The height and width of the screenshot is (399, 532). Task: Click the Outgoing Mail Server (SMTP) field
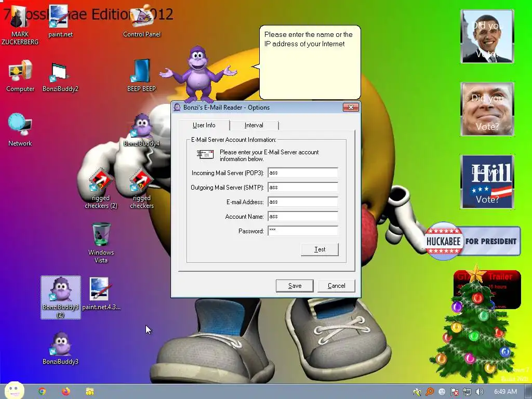click(x=303, y=187)
